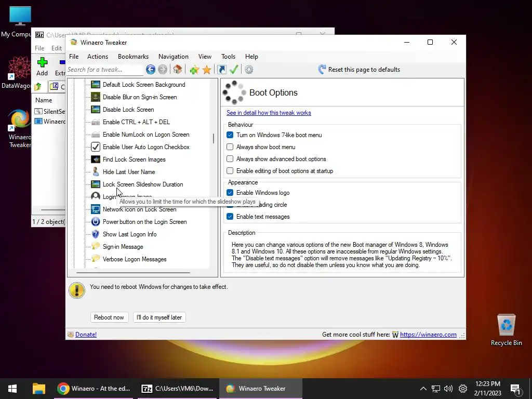This screenshot has height=399, width=532.
Task: Click Network icon on Lock Screen icon
Action: (x=96, y=209)
